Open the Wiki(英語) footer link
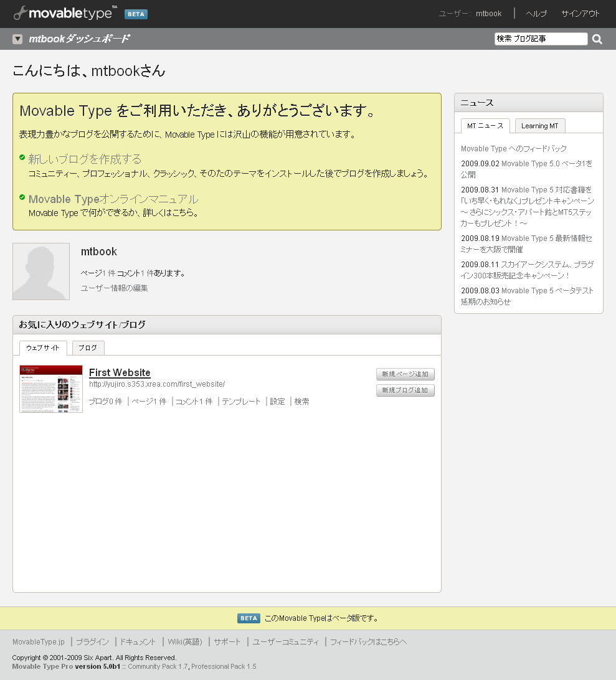This screenshot has height=680, width=616. 185,642
